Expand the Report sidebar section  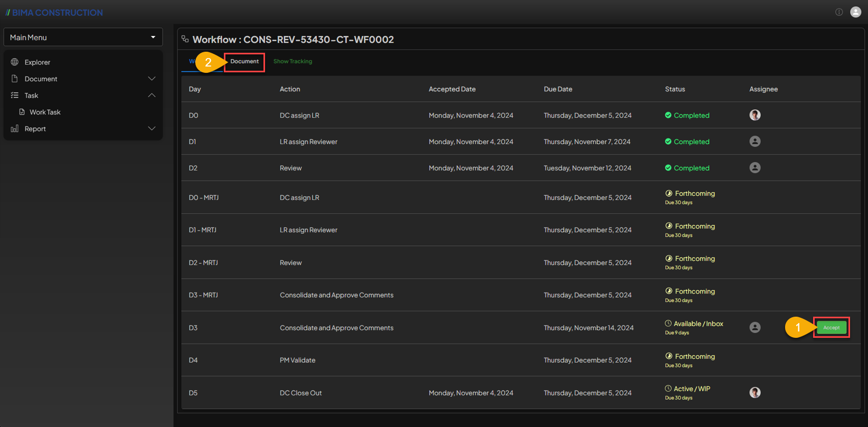click(152, 129)
